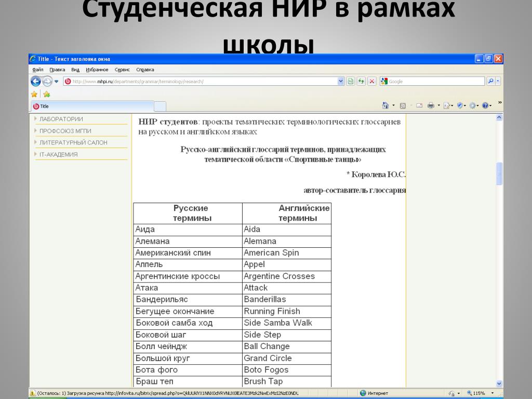Click the browser Forward arrow button
Viewport: 532px width, 399px height.
(x=47, y=81)
